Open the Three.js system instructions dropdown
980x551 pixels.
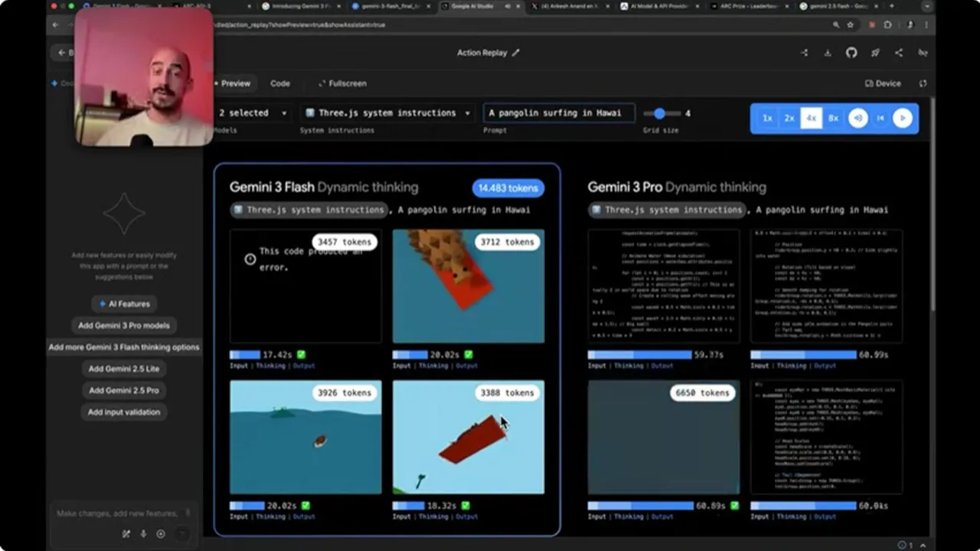pyautogui.click(x=387, y=113)
